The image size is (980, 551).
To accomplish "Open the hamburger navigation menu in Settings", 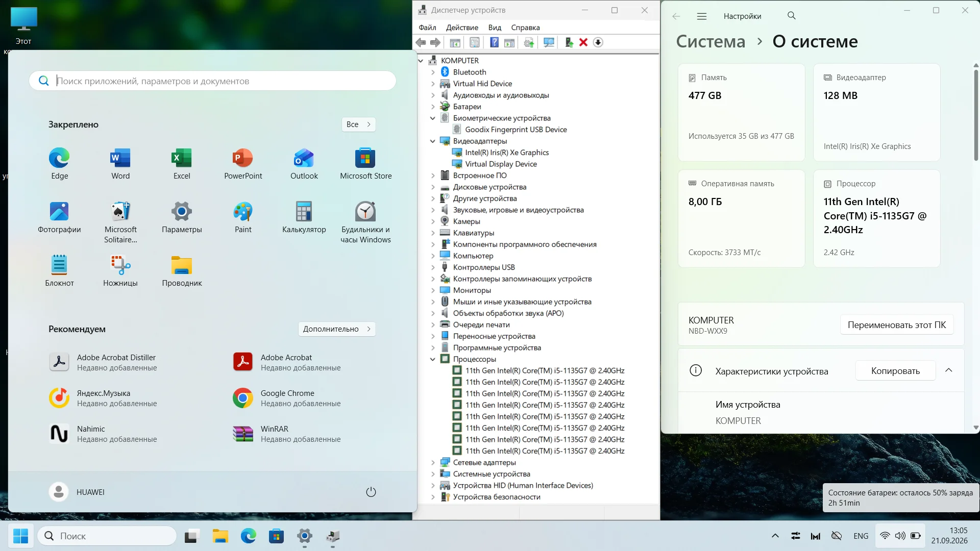I will (702, 16).
